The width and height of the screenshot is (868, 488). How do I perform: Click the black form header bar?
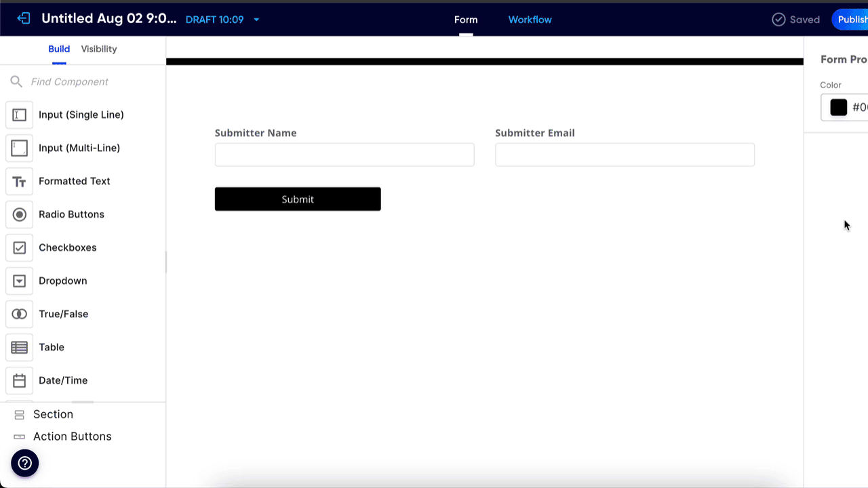pyautogui.click(x=485, y=62)
